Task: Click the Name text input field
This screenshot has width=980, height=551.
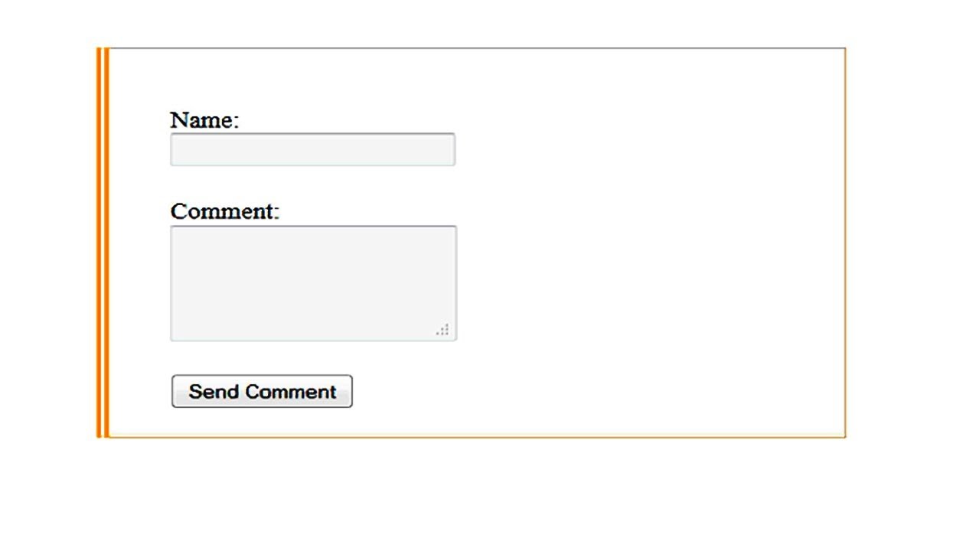Action: (x=312, y=150)
